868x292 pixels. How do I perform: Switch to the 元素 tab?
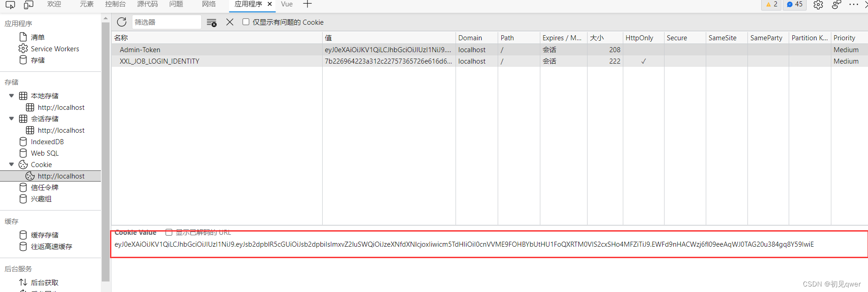click(x=87, y=4)
